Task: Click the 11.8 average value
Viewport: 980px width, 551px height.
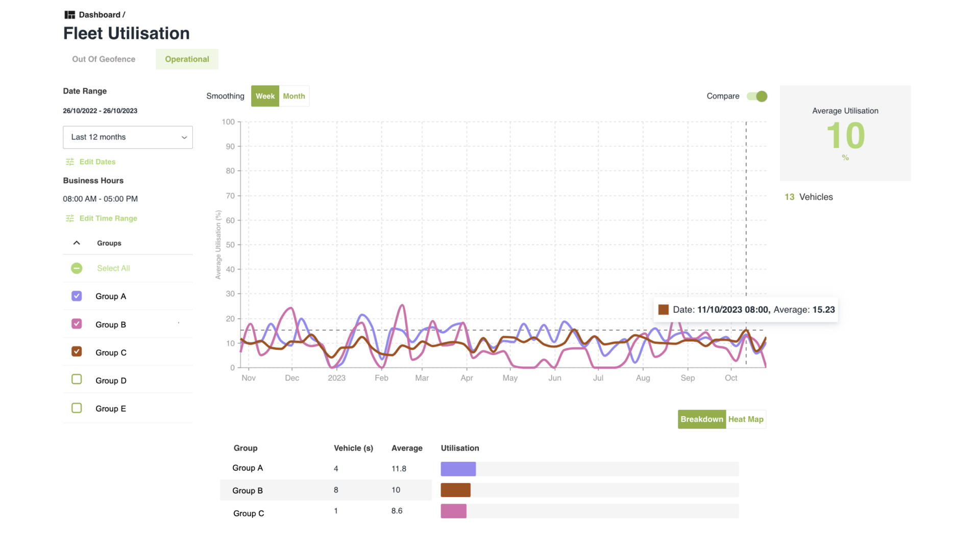Action: coord(399,469)
